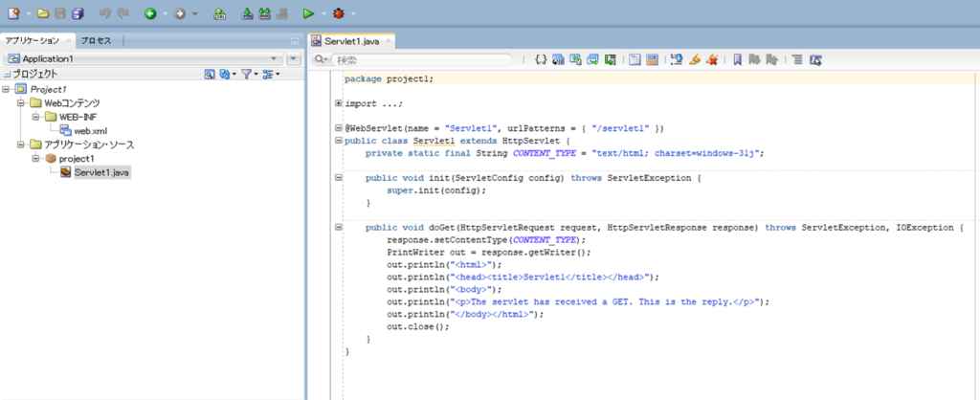Click the green Run button in toolbar

pyautogui.click(x=307, y=13)
